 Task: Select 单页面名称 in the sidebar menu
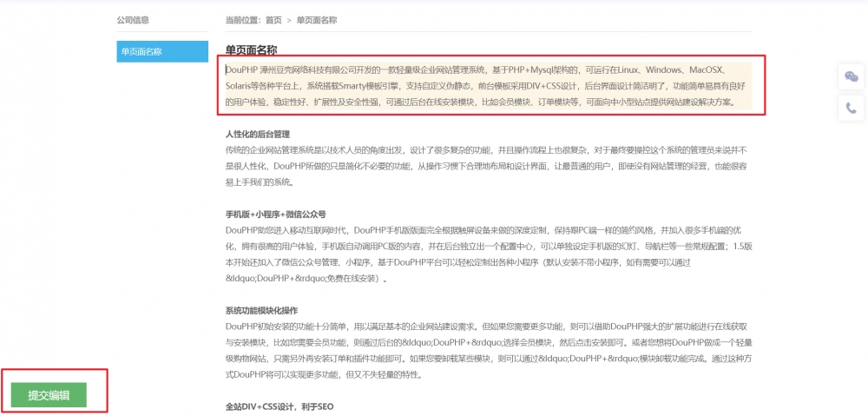point(162,51)
